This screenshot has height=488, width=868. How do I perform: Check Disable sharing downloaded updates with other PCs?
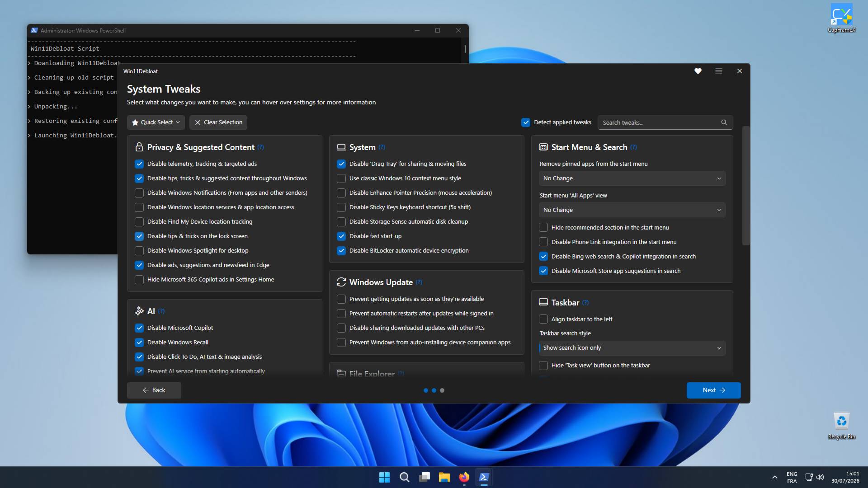[x=341, y=328]
